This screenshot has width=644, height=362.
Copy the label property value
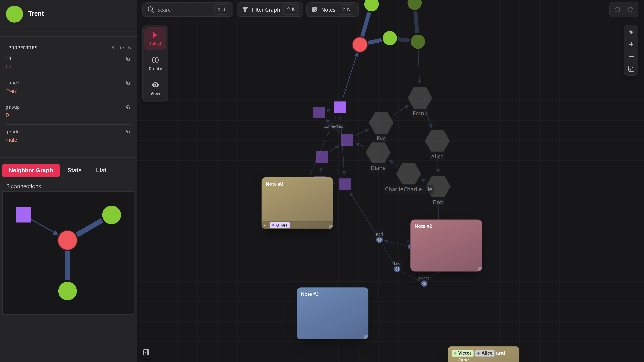point(128,83)
